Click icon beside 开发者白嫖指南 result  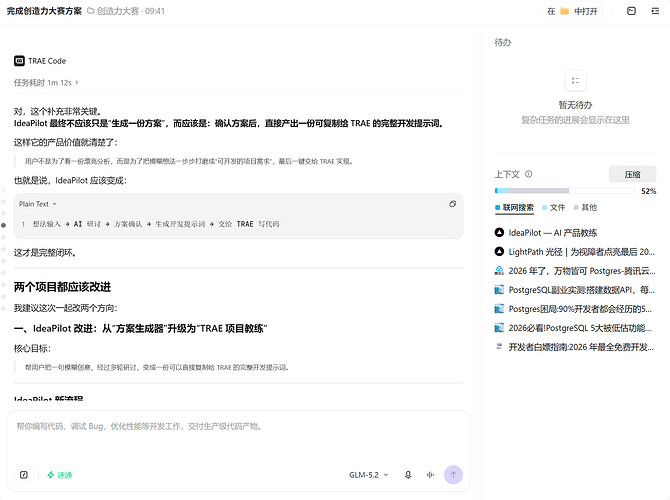point(499,347)
